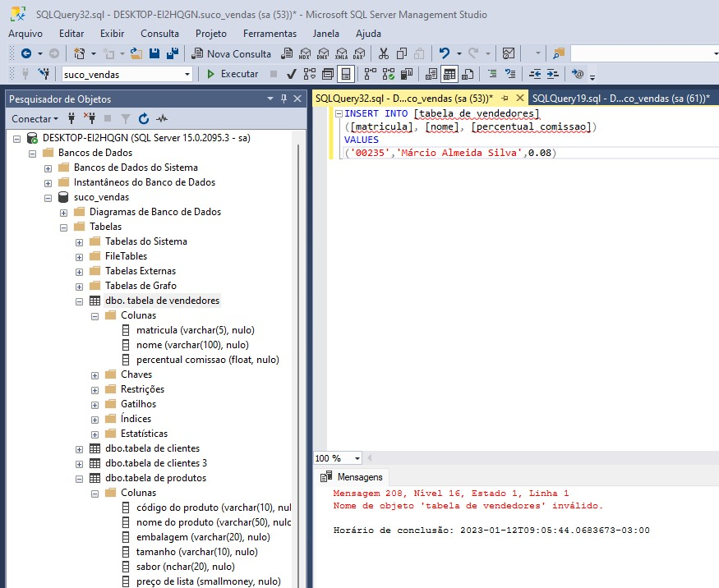
Task: Click the Find in Files icon
Action: click(559, 53)
